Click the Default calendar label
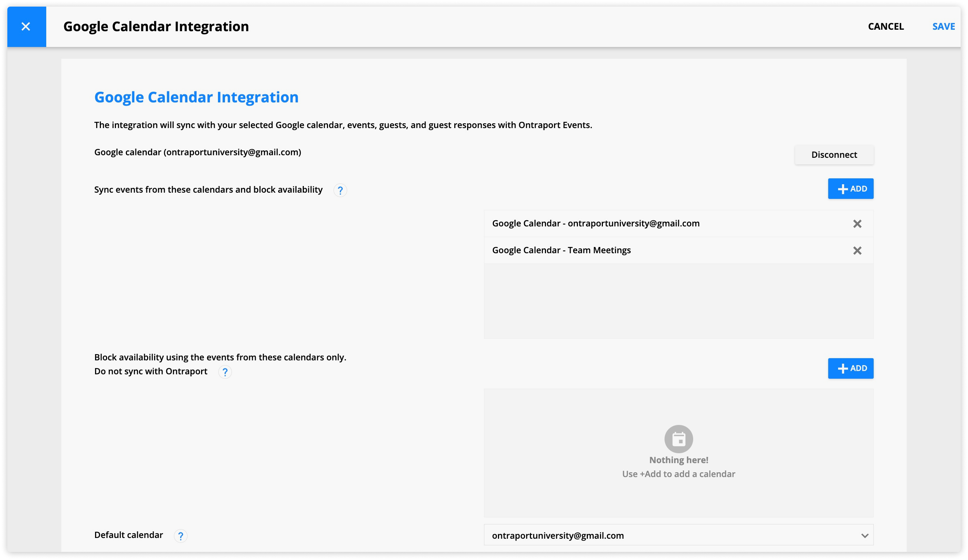Image resolution: width=968 pixels, height=560 pixels. click(x=129, y=535)
